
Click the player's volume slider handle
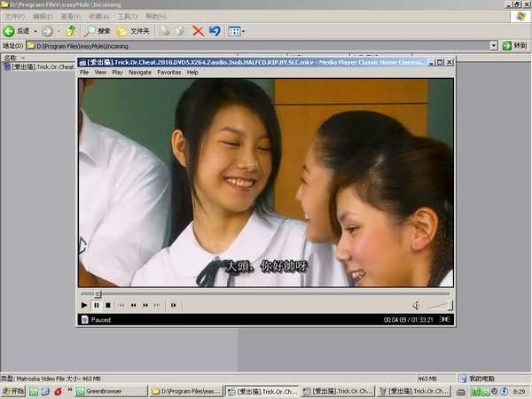[450, 305]
